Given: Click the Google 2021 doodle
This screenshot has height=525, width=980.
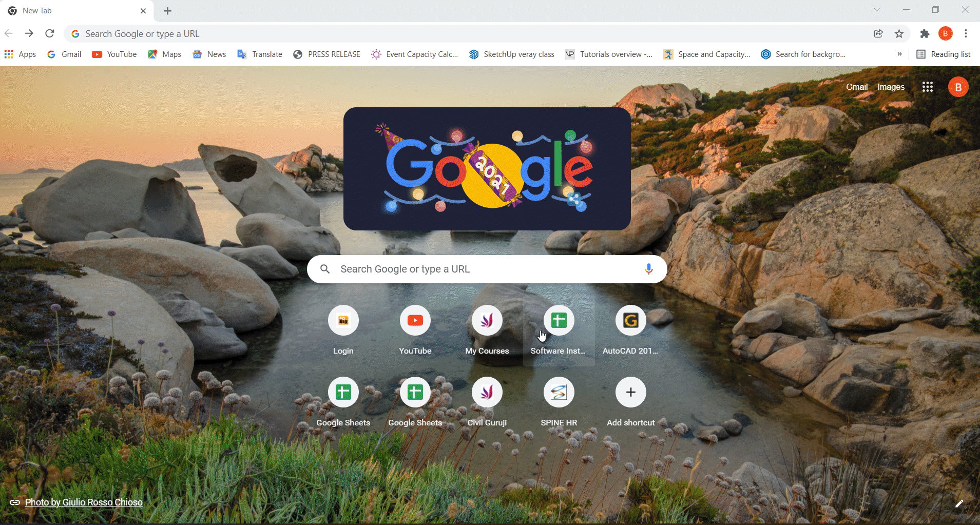Looking at the screenshot, I should tap(487, 168).
